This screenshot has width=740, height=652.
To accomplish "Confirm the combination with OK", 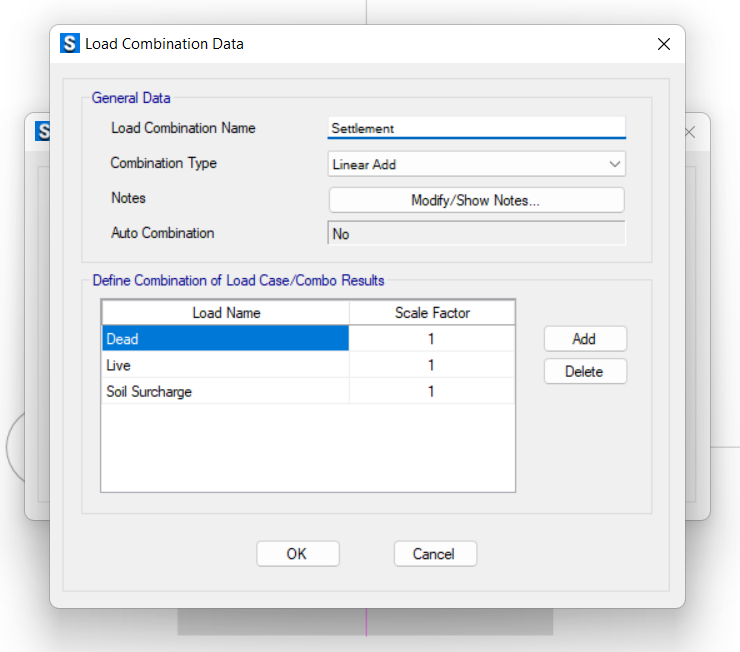I will (x=297, y=553).
